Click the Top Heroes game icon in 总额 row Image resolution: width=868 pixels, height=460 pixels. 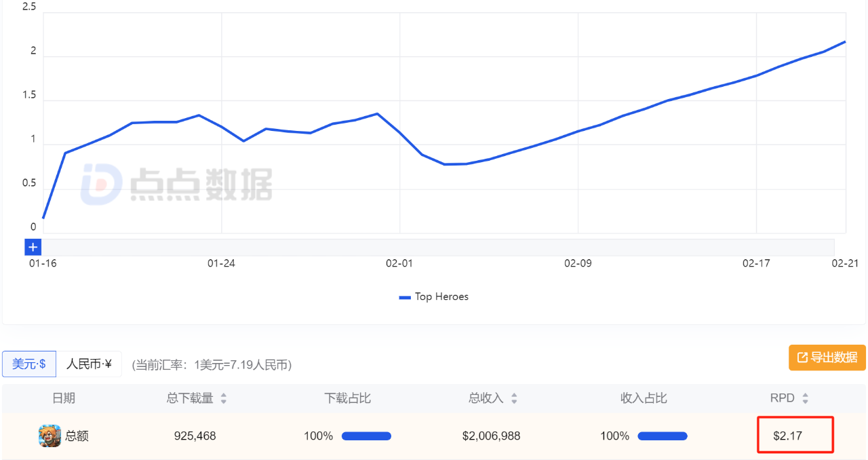[x=50, y=436]
